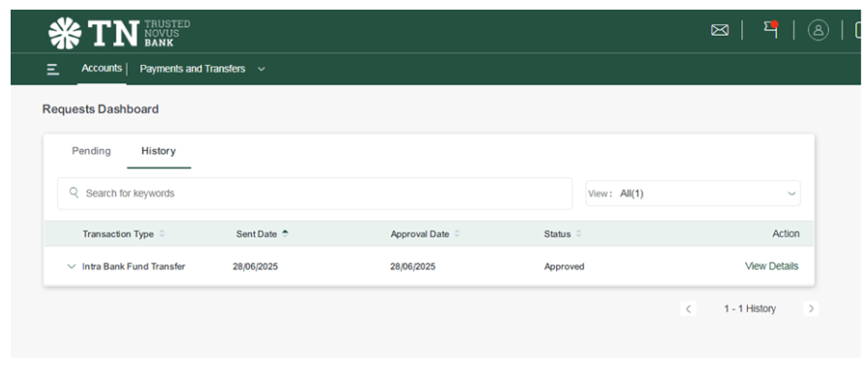Open the notifications flag icon
The height and width of the screenshot is (371, 868).
click(771, 29)
